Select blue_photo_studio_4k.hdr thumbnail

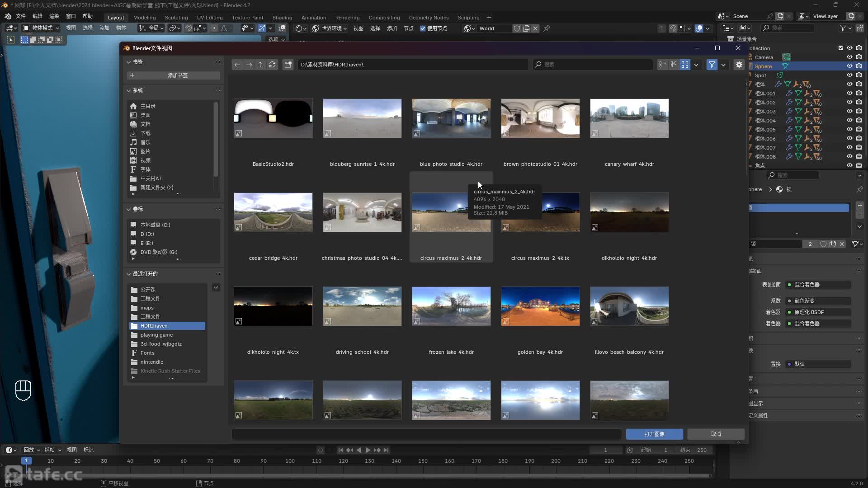tap(451, 118)
